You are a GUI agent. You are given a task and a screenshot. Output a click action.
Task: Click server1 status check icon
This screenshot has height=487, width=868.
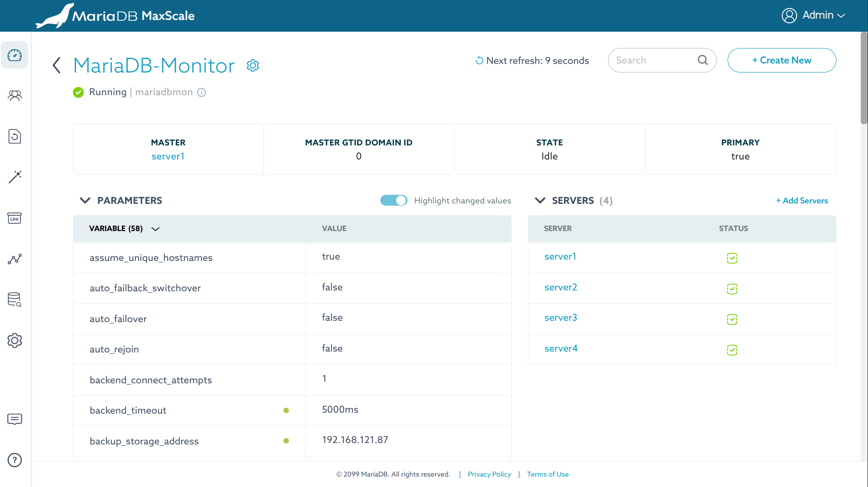point(732,258)
